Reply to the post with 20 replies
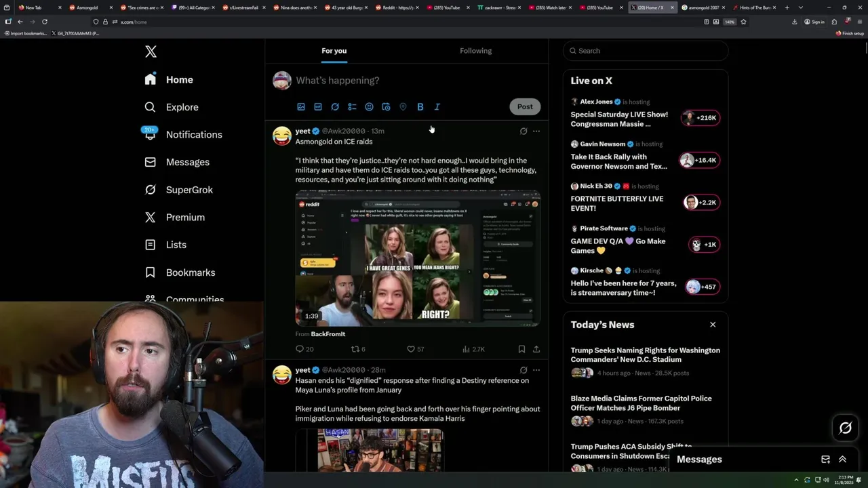Viewport: 868px width, 488px height. 304,349
